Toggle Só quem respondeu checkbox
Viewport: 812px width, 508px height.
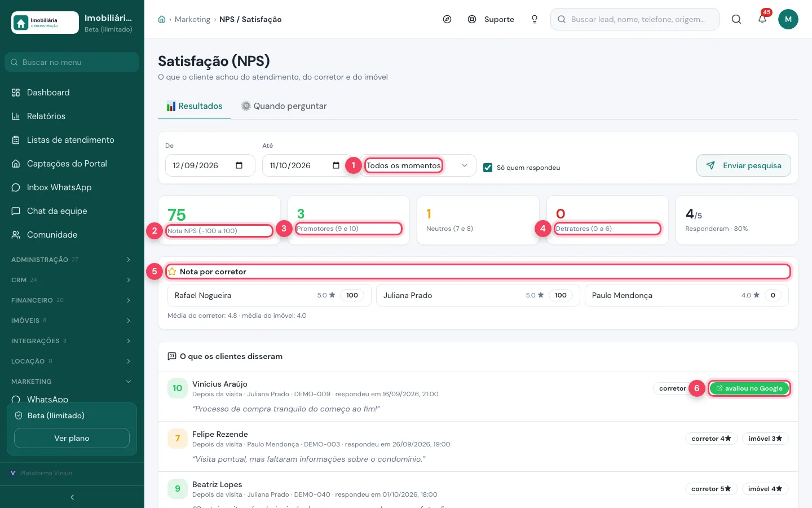pyautogui.click(x=488, y=168)
